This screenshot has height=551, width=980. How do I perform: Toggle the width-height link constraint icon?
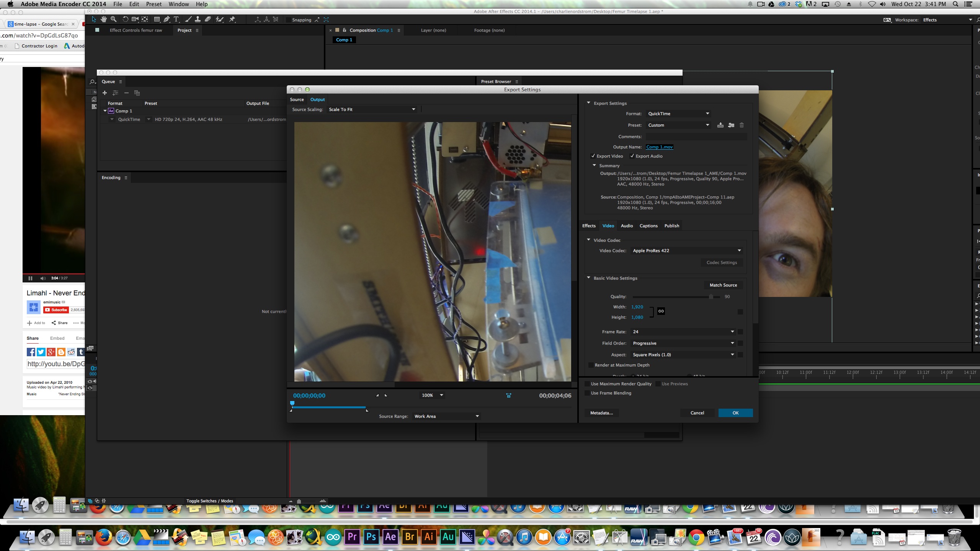point(661,311)
